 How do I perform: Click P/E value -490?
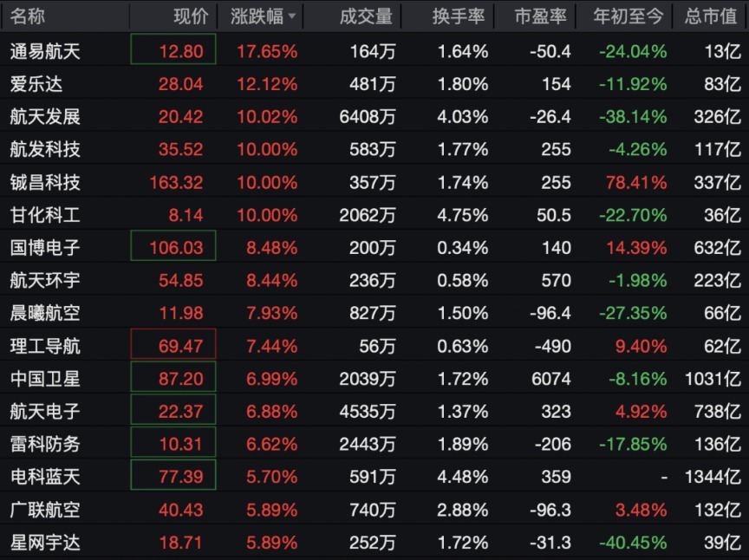point(553,346)
